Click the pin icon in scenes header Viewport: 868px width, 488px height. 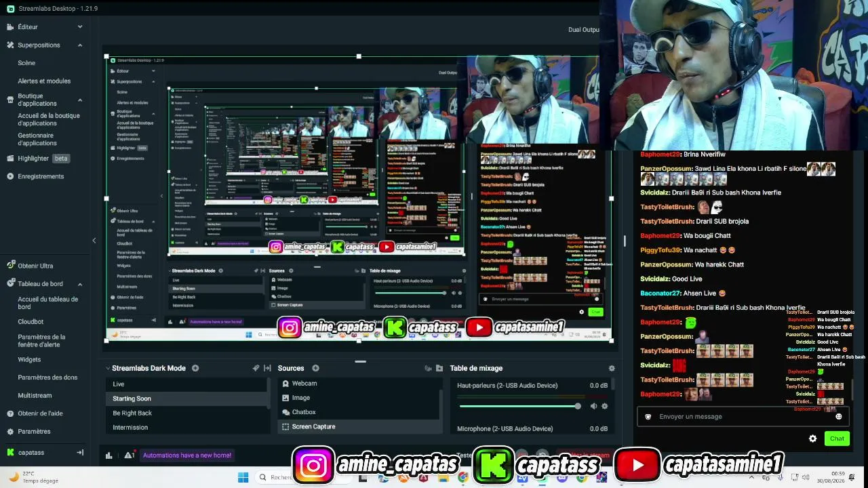pyautogui.click(x=256, y=368)
